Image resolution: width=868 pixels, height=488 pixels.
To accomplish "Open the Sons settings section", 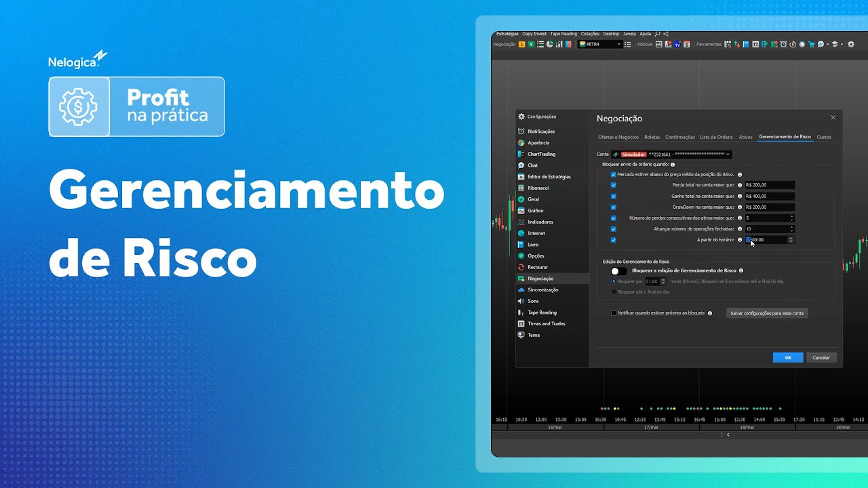I will click(x=533, y=301).
